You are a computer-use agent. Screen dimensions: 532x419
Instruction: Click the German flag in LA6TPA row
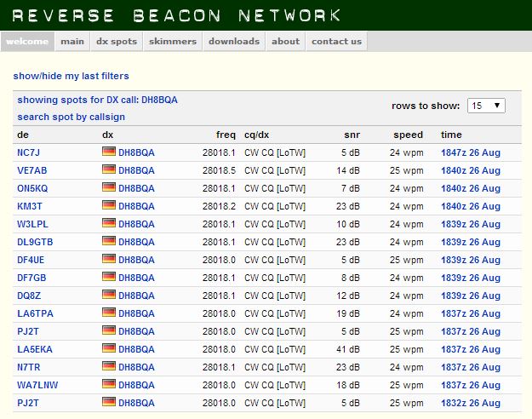point(109,313)
